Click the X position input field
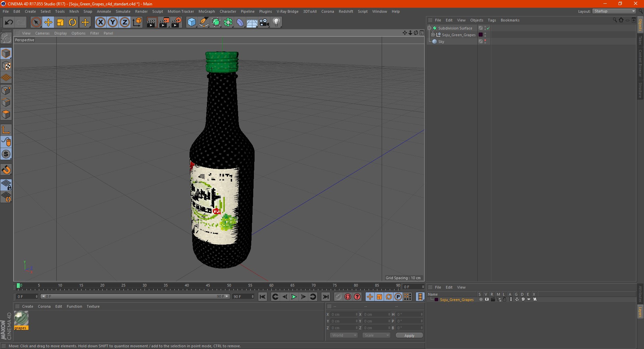Screen dimensions: 644x349 point(344,314)
